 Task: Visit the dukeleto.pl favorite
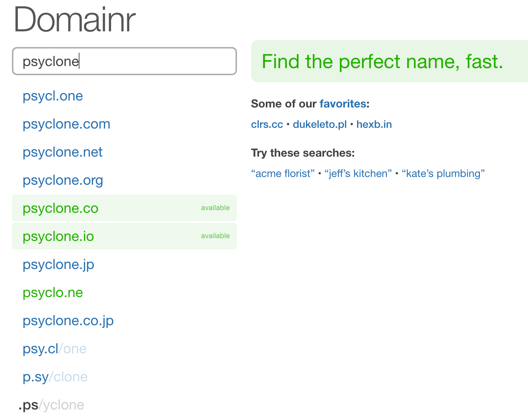[320, 124]
